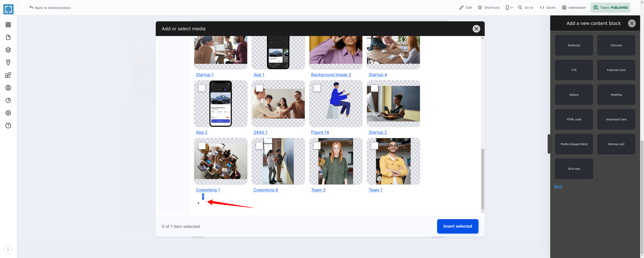Open the Startup 4 media link
Screen dimensions: 644x258
(x=378, y=75)
